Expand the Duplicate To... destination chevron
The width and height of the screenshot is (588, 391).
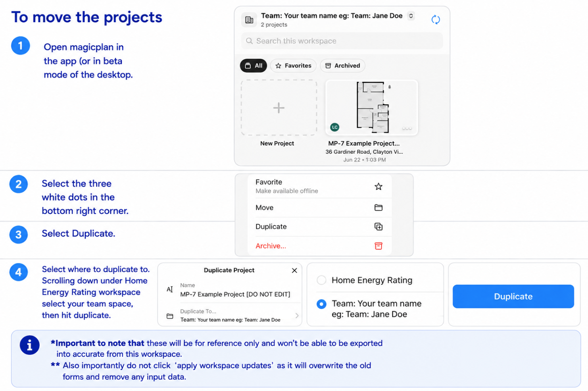click(297, 316)
